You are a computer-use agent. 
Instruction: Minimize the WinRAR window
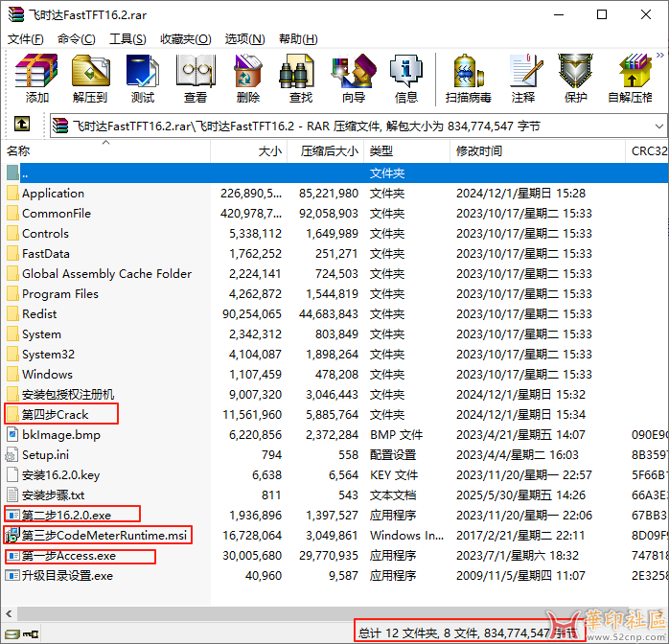(559, 15)
